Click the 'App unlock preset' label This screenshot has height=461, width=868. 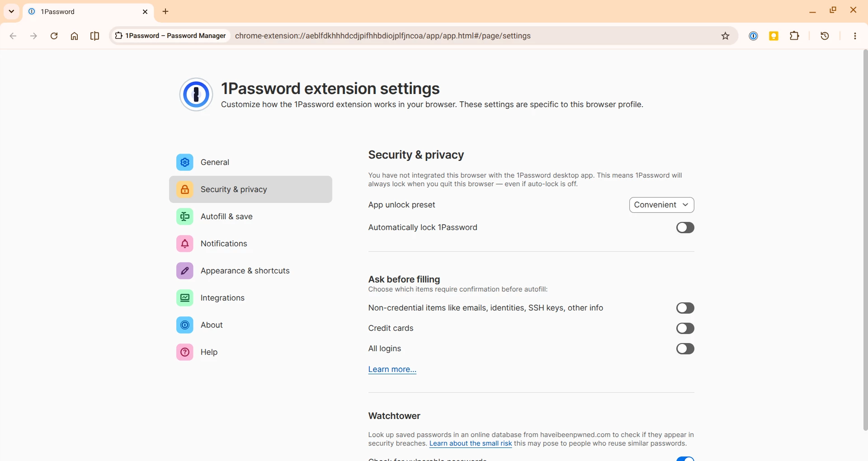(401, 205)
